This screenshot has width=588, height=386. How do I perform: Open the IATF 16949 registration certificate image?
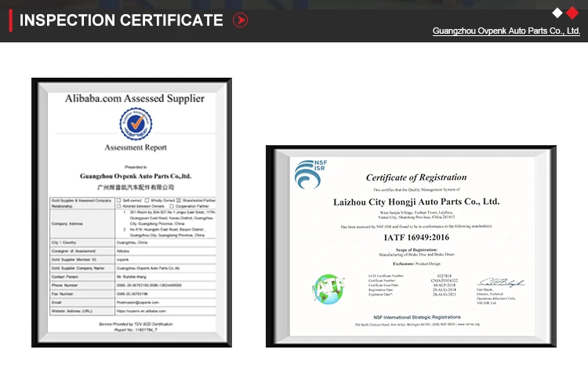(x=411, y=246)
